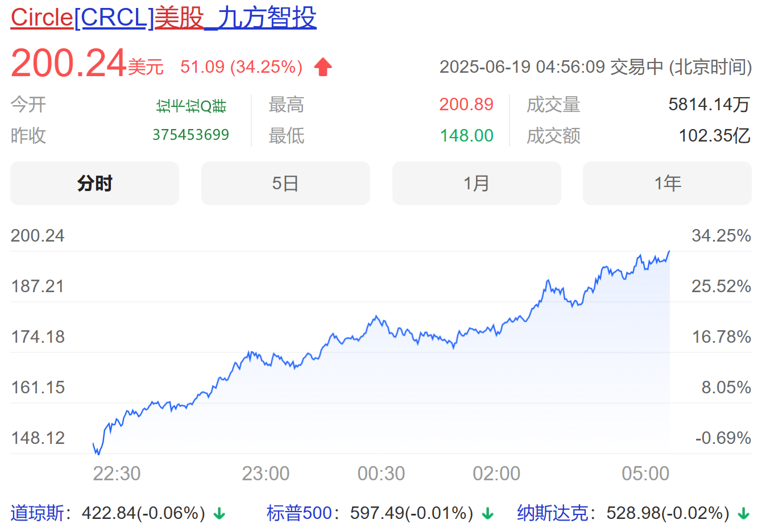Viewport: 766px width, 532px height.
Task: Select the 分时 chart tab
Action: [94, 183]
